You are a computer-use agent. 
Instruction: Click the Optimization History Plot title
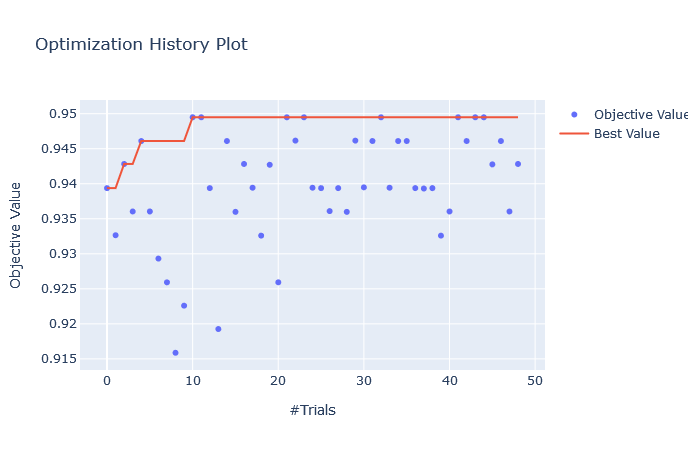click(x=141, y=44)
